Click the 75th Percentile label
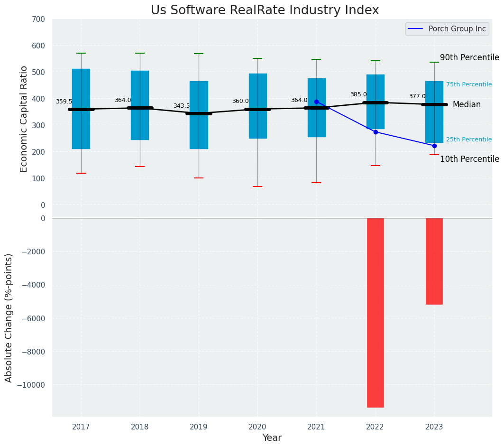 (468, 84)
